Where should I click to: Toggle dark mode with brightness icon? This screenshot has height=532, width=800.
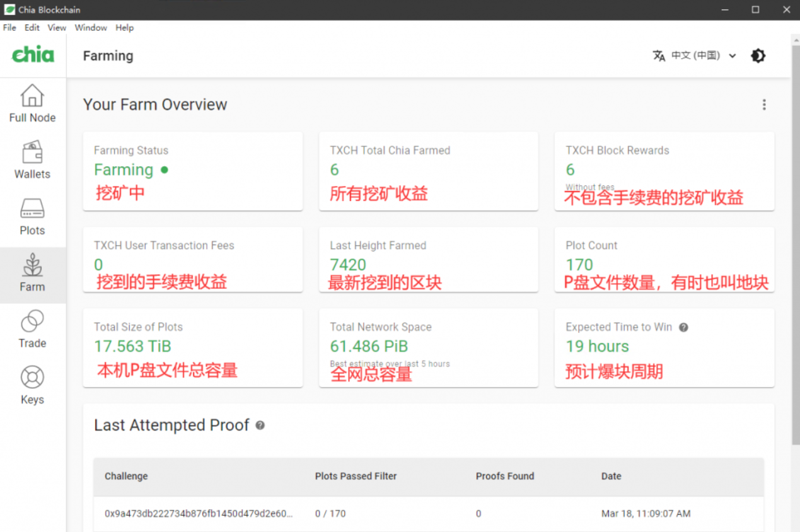click(758, 55)
